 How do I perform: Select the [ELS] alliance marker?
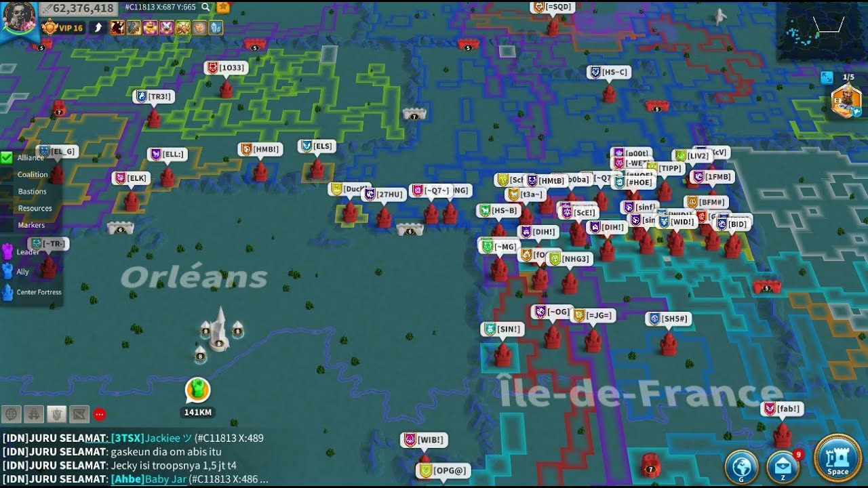pos(317,146)
